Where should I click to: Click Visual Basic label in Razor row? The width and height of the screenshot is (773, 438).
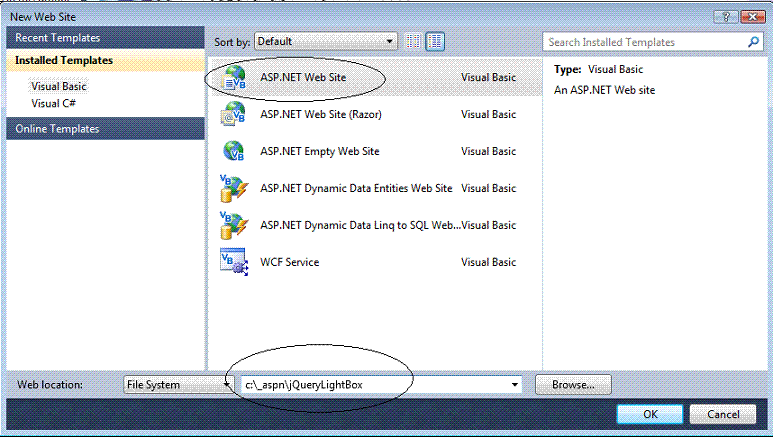tap(489, 114)
